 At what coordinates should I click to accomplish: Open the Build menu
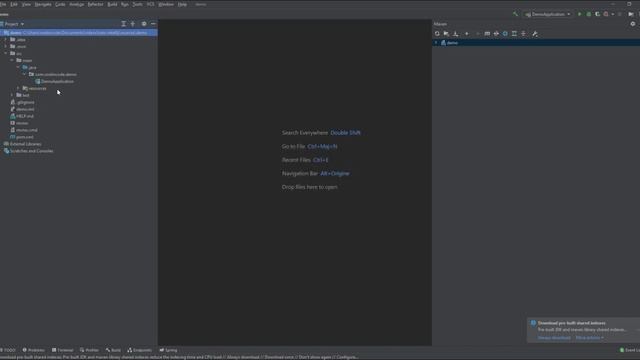coord(112,4)
